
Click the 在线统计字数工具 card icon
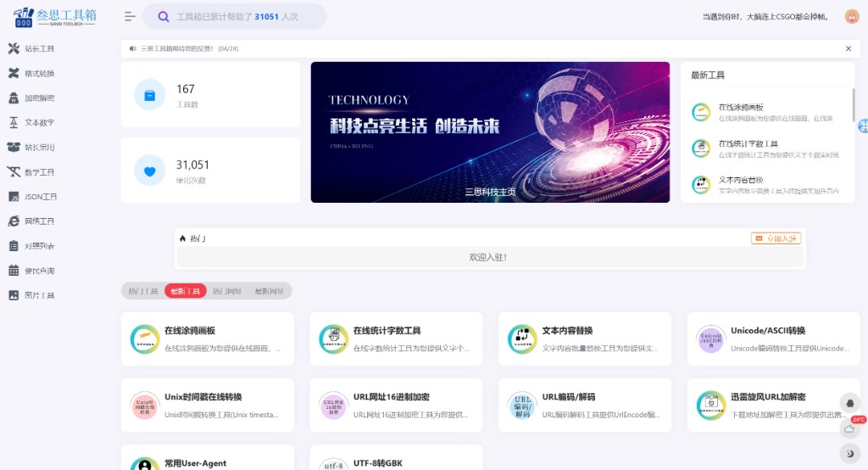coord(334,339)
